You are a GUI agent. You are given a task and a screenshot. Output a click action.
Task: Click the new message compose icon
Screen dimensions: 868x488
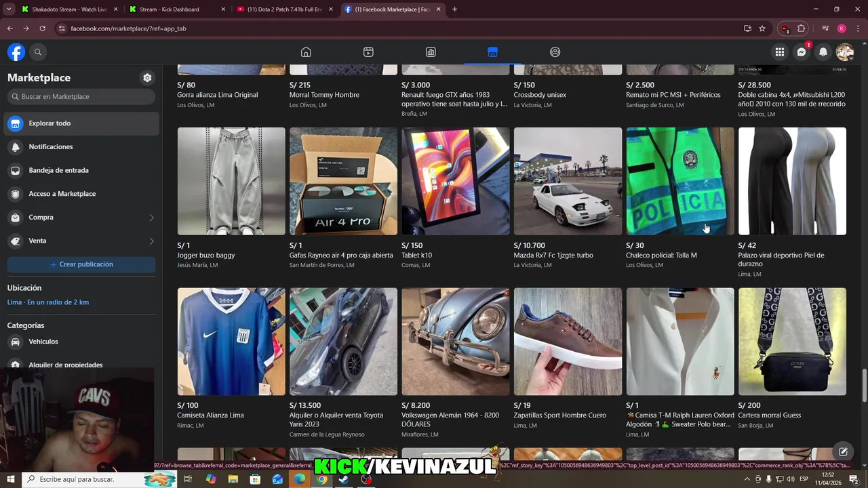843,451
